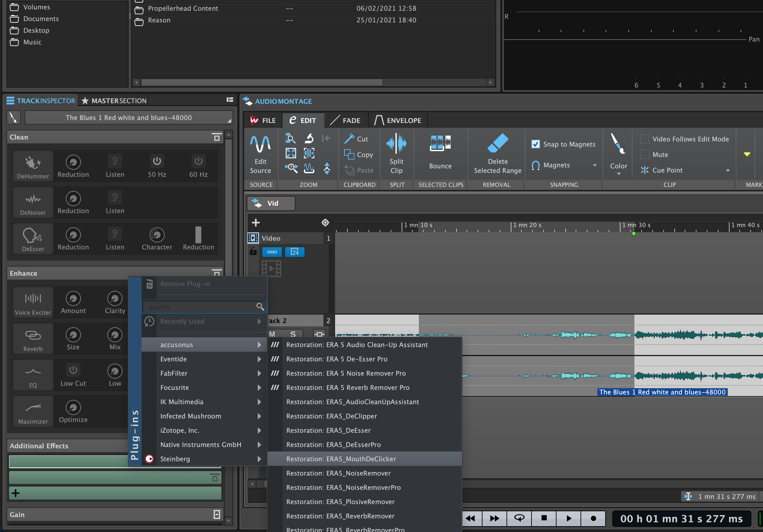
Task: Expand the iZotope, Inc. submenu
Action: [204, 430]
